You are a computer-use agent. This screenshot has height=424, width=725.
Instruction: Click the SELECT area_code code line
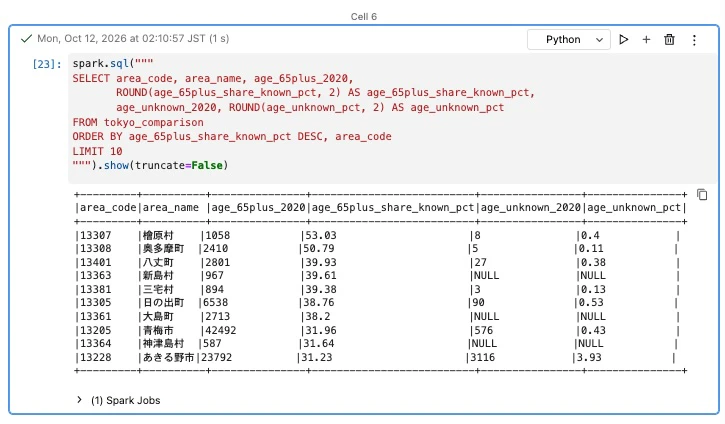click(213, 78)
